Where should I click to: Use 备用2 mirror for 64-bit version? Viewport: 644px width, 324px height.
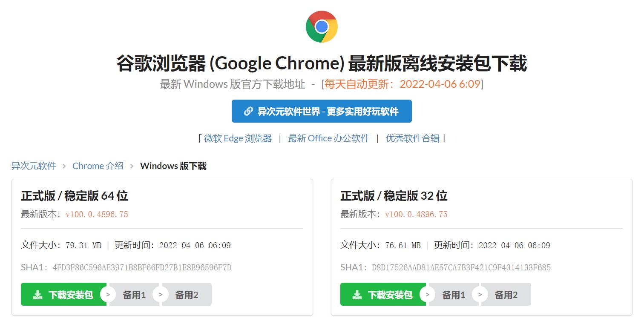[x=187, y=295]
